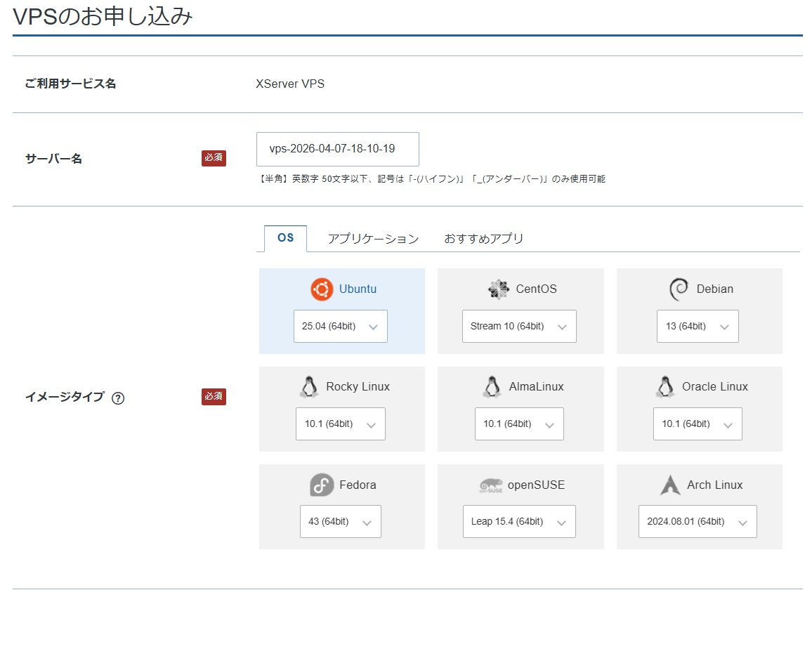Image resolution: width=812 pixels, height=649 pixels.
Task: Click the Fedora logo icon
Action: coord(321,485)
